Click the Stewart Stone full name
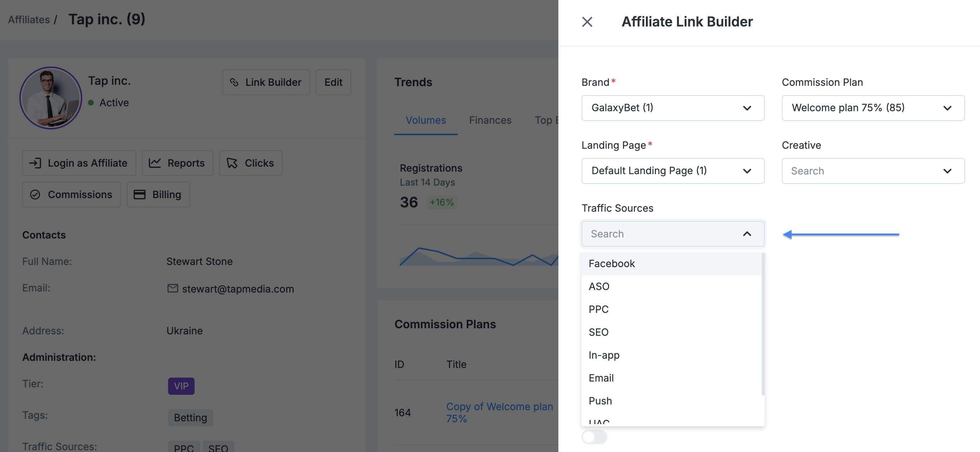This screenshot has width=980, height=452. click(199, 261)
